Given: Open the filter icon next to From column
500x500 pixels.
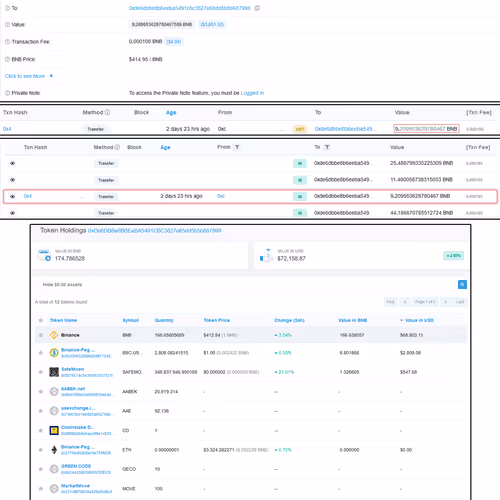Looking at the screenshot, I should [237, 147].
